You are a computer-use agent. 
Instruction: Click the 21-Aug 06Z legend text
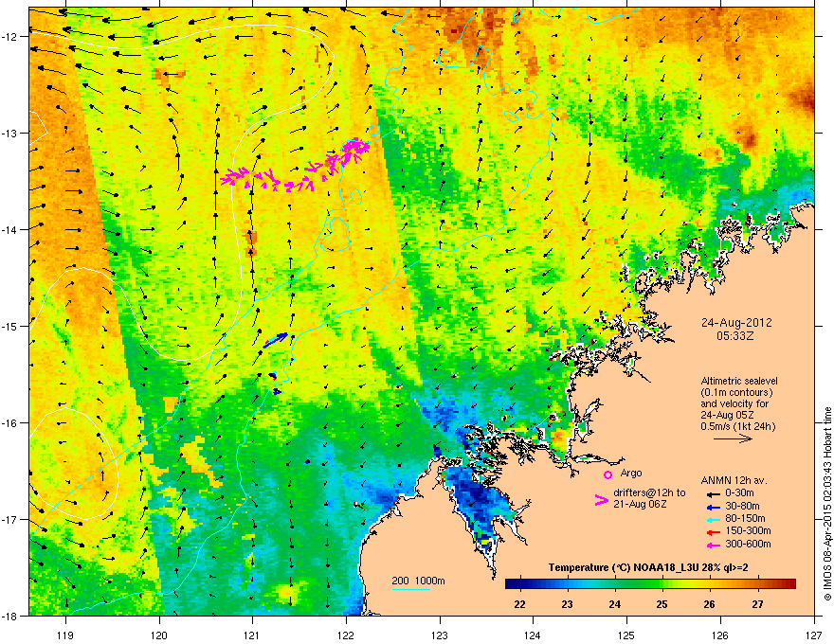pyautogui.click(x=640, y=504)
